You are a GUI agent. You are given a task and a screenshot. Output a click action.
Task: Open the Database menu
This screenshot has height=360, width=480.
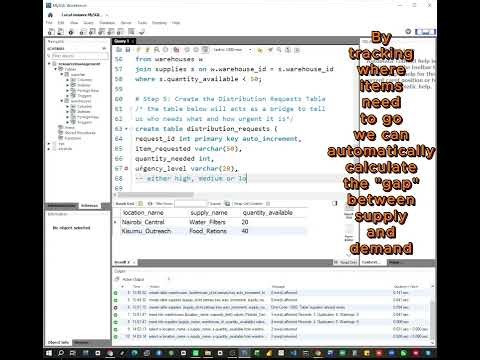click(x=107, y=23)
